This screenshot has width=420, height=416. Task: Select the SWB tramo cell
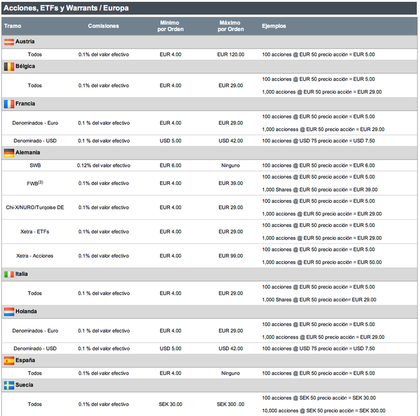(x=35, y=165)
